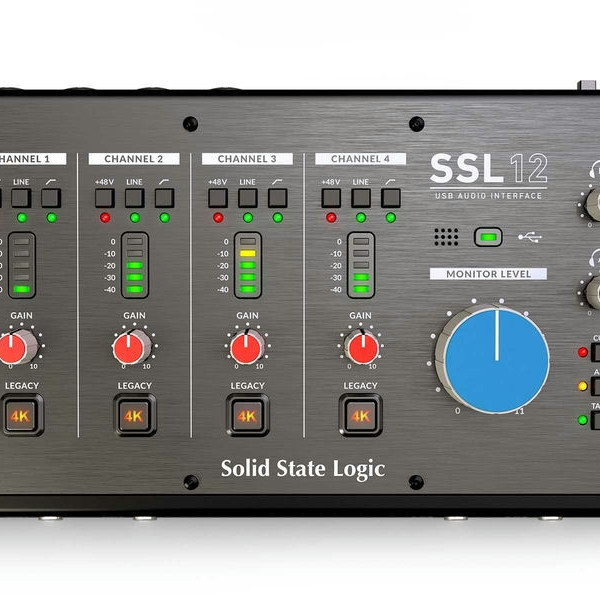Click Channel 4 LEGACY label
The width and height of the screenshot is (600, 600).
point(360,386)
